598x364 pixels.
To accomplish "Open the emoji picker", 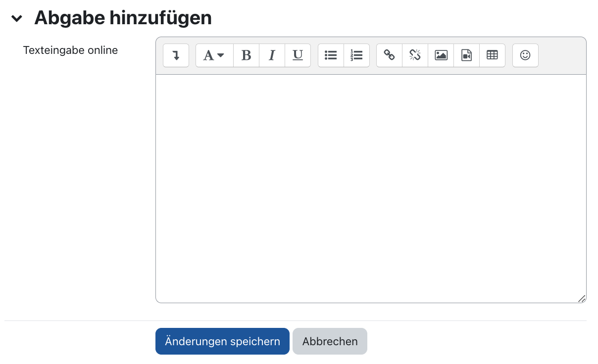I will [x=525, y=55].
